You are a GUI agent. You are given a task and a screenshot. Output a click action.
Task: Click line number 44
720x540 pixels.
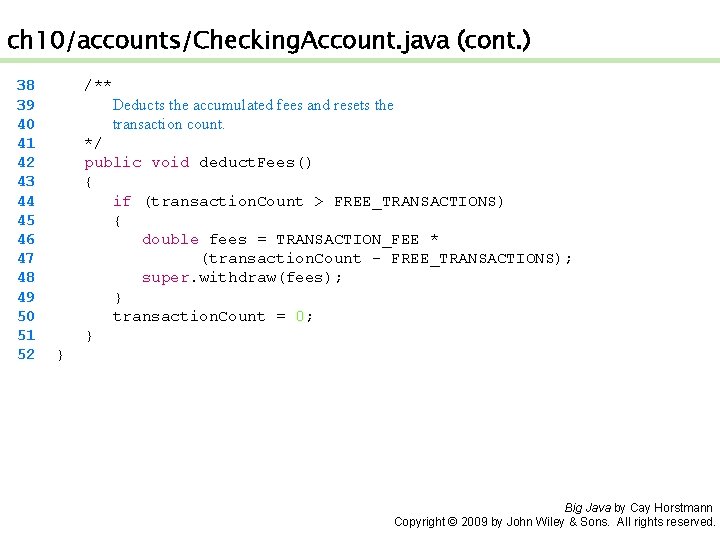coord(26,201)
